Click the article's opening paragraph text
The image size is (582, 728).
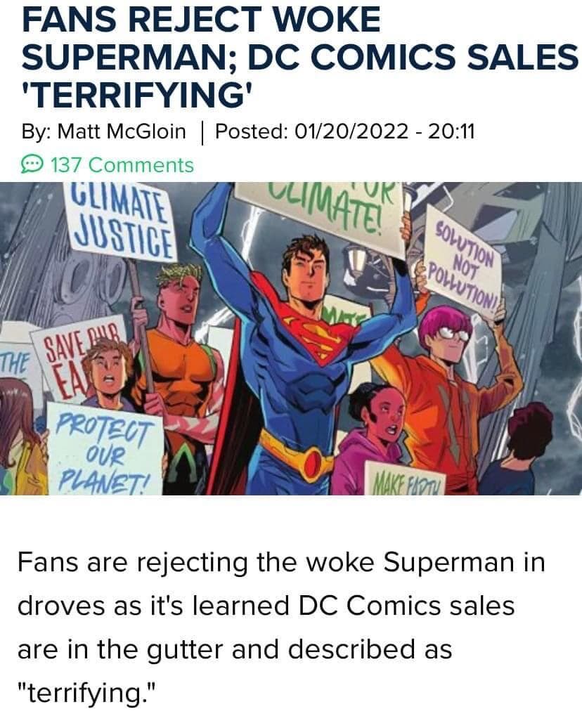(281, 628)
